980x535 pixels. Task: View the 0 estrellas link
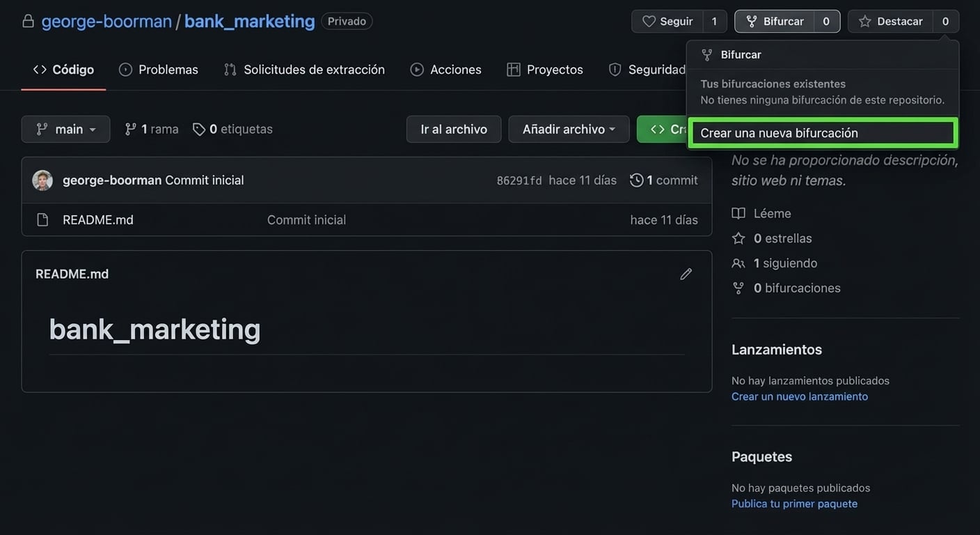[783, 238]
